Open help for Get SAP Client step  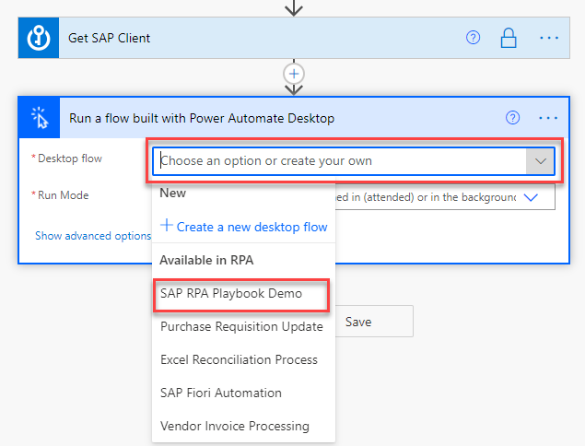point(473,38)
